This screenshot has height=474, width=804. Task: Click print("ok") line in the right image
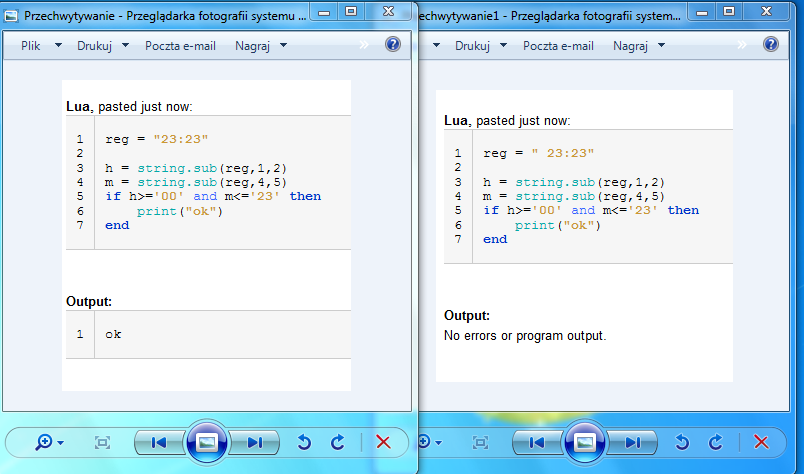557,225
